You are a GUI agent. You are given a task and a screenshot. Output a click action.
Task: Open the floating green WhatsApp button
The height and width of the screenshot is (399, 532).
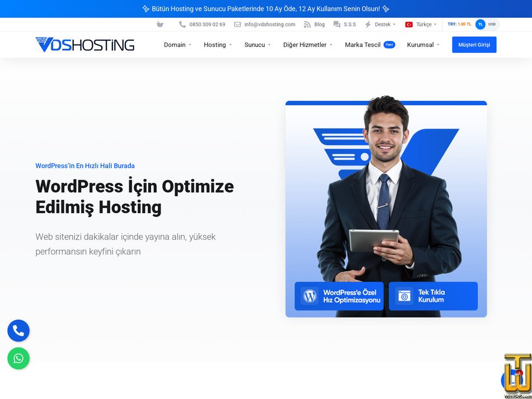click(18, 358)
